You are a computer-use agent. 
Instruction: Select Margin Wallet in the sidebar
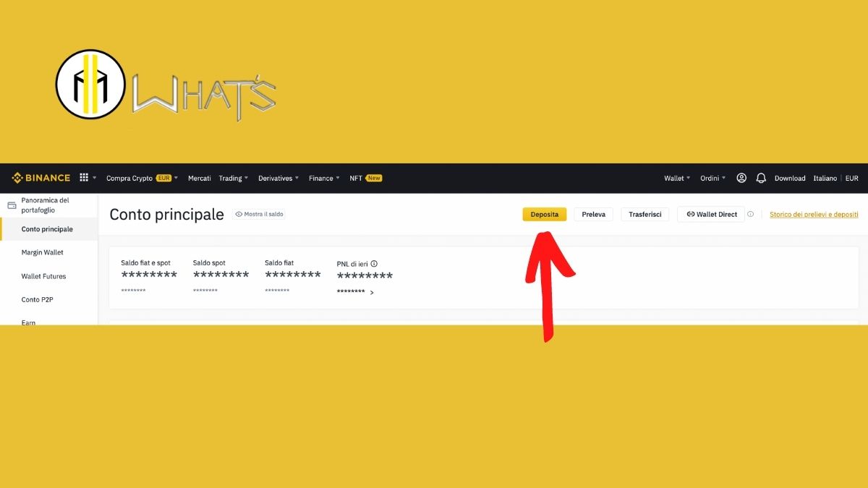pyautogui.click(x=43, y=252)
